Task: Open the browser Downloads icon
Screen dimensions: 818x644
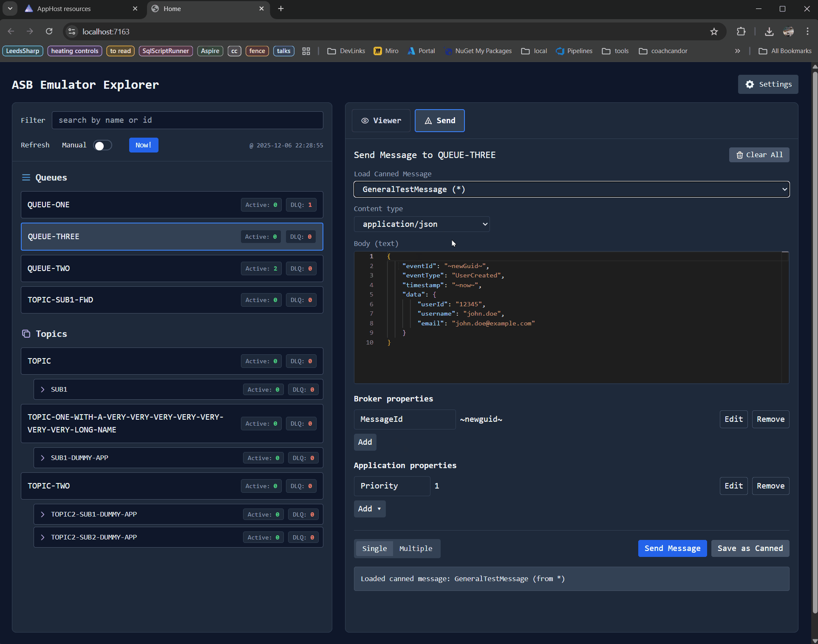Action: 769,31
